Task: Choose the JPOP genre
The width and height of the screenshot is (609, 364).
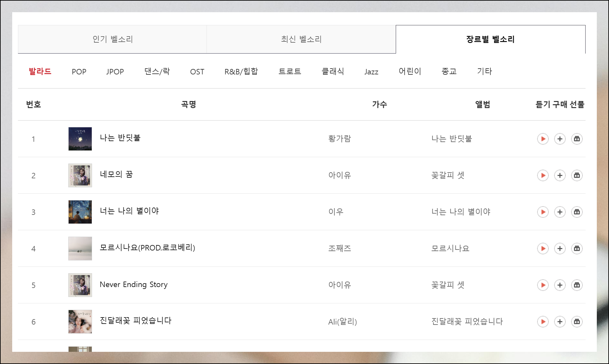Action: tap(115, 72)
